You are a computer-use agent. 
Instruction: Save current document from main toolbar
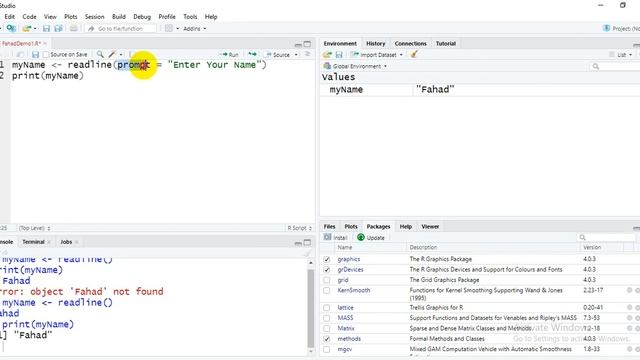46,29
